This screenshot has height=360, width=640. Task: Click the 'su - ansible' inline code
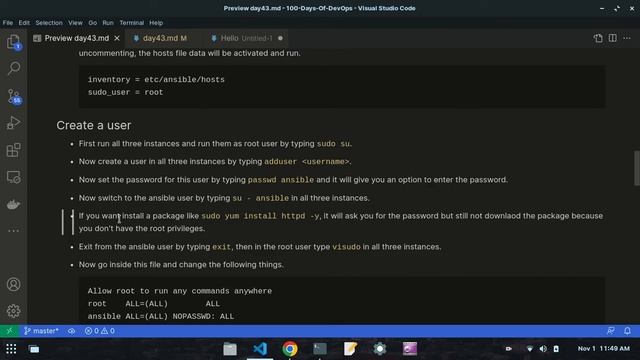[260, 198]
